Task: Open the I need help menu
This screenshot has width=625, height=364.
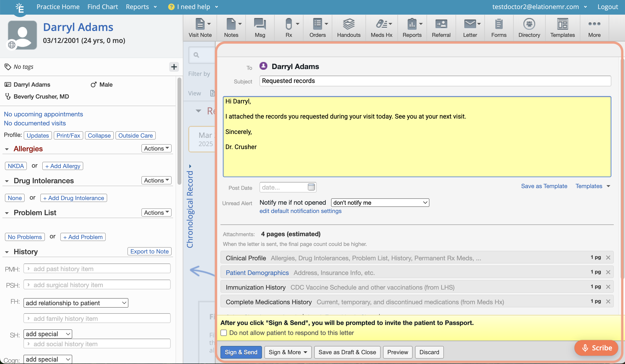Action: [193, 7]
